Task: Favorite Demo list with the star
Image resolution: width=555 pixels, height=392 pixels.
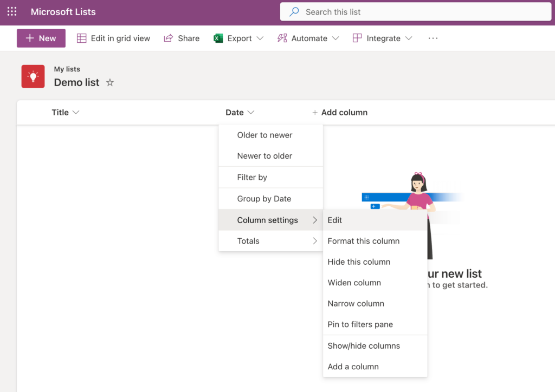Action: (x=110, y=83)
